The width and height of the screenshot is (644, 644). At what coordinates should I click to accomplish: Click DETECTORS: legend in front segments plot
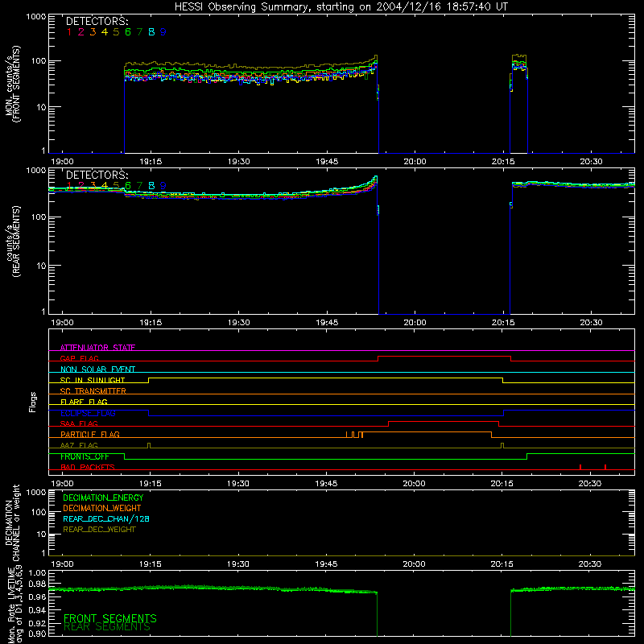tap(97, 21)
